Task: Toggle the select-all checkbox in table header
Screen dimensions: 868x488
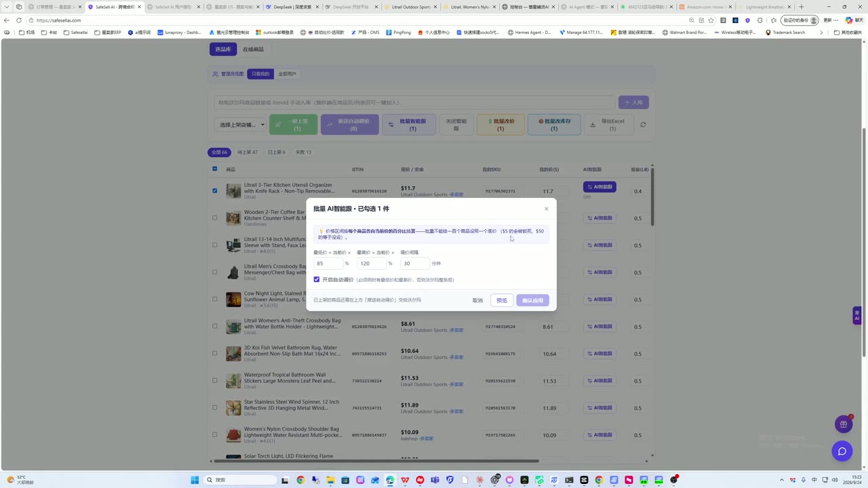Action: (215, 169)
